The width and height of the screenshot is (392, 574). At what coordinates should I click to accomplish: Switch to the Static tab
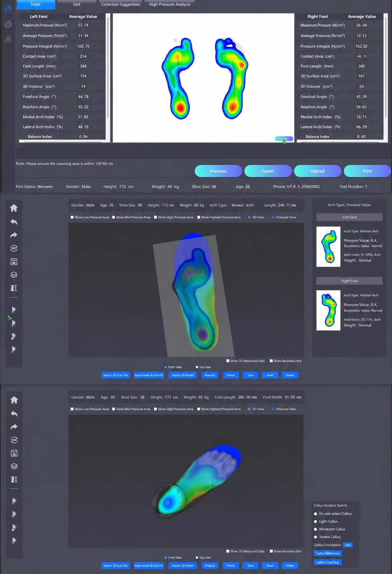36,5
